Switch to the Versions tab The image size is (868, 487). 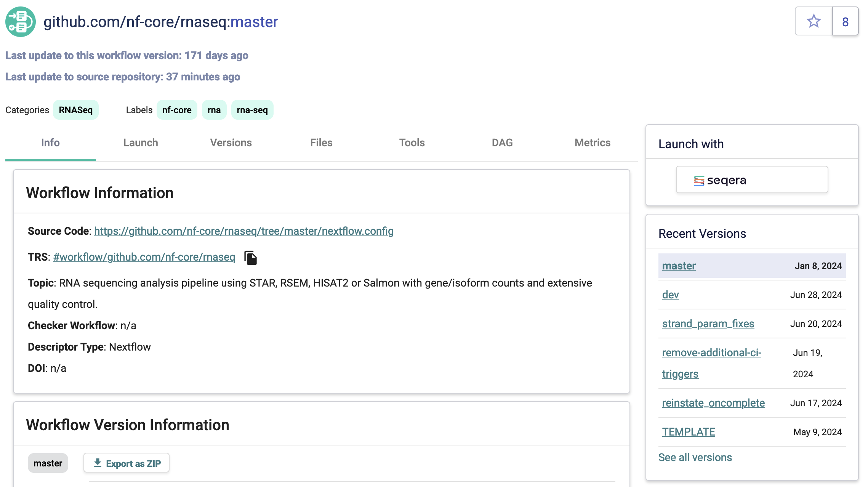pos(231,143)
